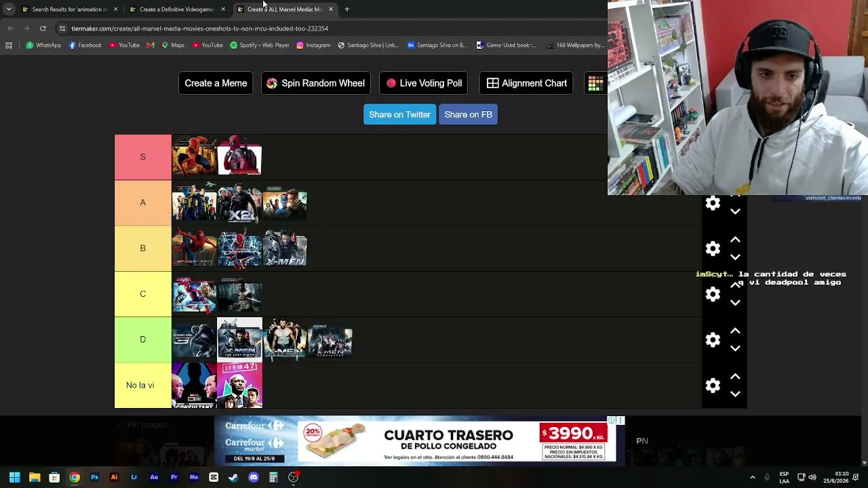Move the A tier row down
868x488 pixels.
735,211
